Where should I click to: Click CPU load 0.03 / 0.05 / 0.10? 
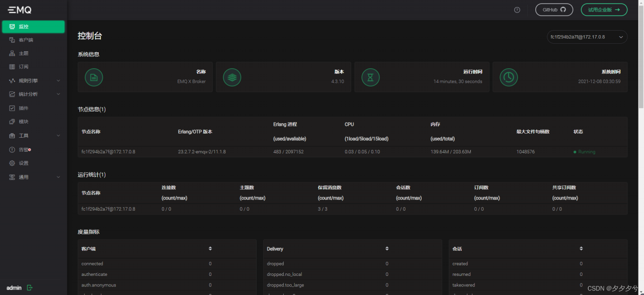362,152
